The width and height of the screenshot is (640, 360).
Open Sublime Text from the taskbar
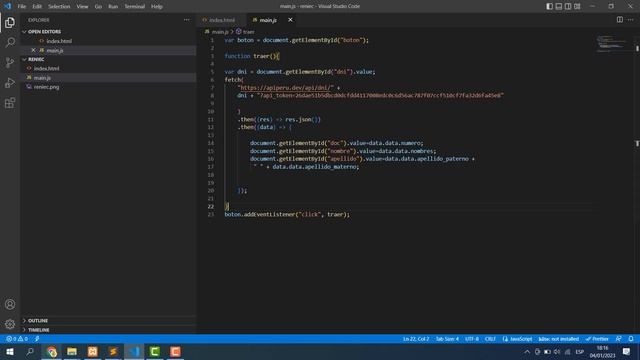(x=113, y=351)
